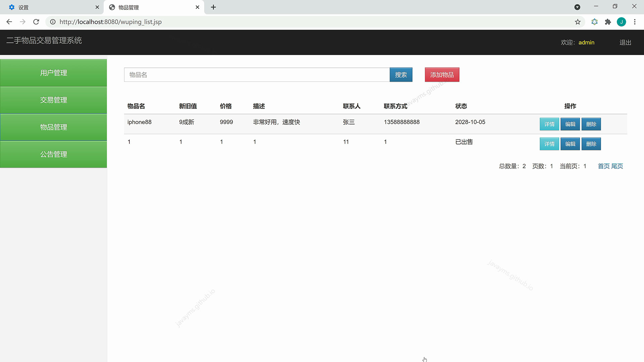The image size is (644, 362).
Task: Click the 尾页 pagination link
Action: 617,166
